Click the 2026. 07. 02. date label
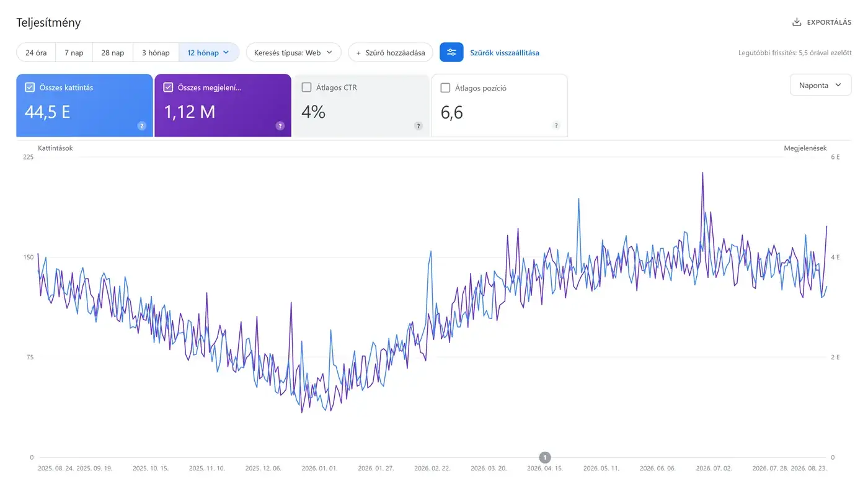 714,469
